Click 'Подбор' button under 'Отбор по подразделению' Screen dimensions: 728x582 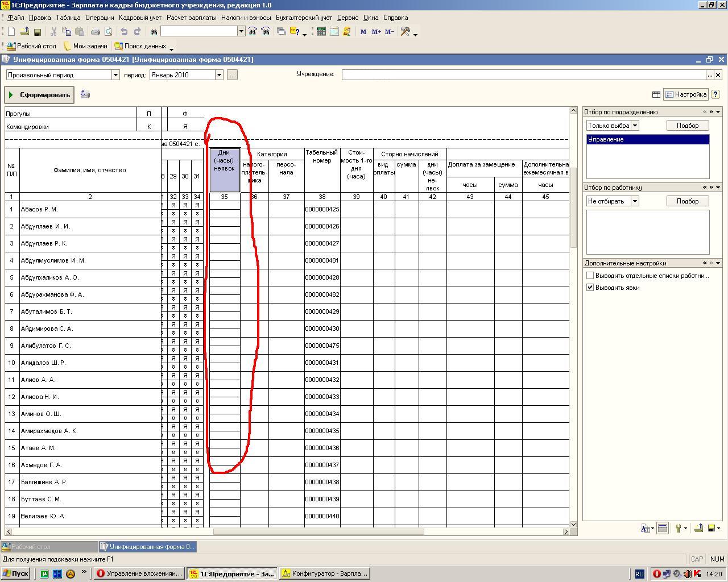point(687,126)
